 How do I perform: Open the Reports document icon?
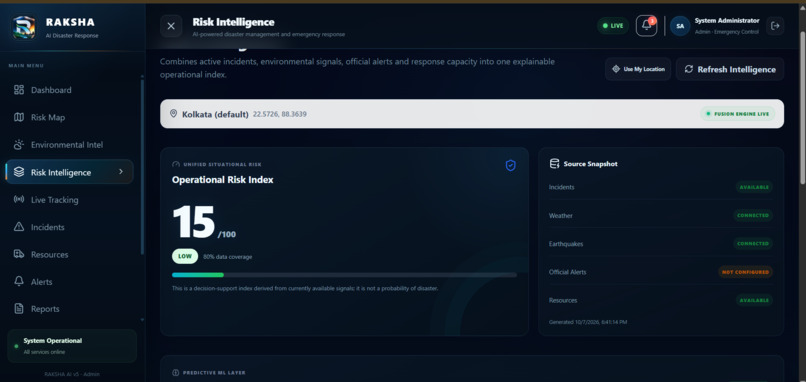coord(19,308)
